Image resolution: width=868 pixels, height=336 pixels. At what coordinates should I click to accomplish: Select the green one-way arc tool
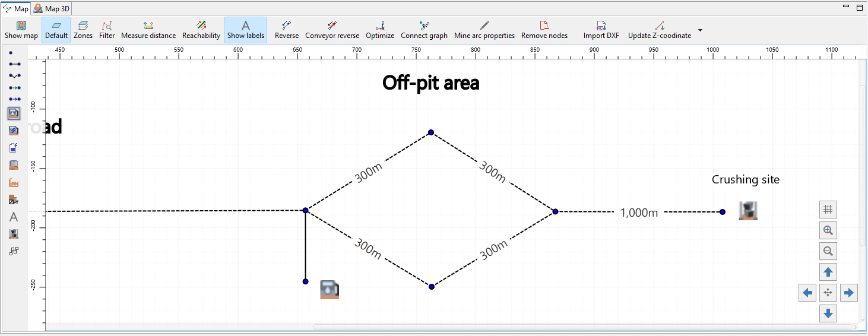point(14,87)
